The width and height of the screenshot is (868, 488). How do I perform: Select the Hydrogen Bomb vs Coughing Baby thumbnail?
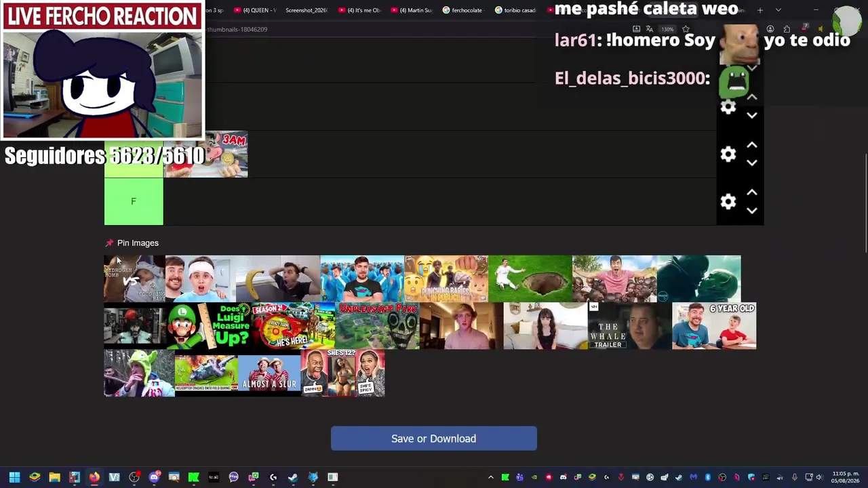pyautogui.click(x=134, y=279)
